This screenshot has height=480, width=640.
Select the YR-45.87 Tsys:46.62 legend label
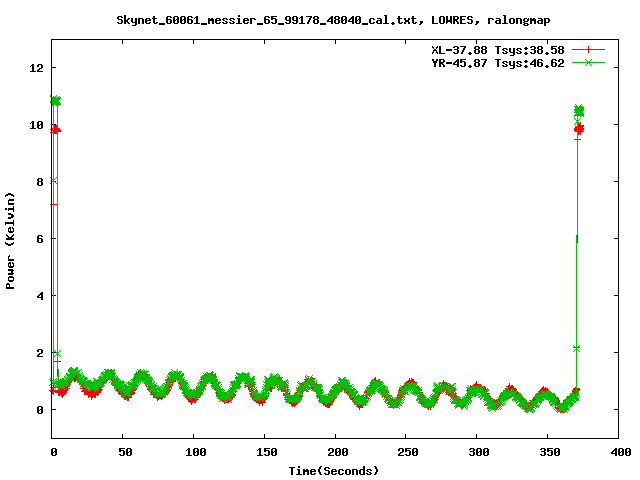[x=498, y=63]
